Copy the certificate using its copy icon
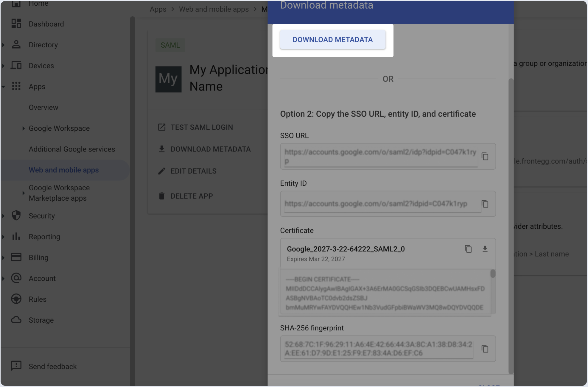This screenshot has width=588, height=387. tap(468, 249)
